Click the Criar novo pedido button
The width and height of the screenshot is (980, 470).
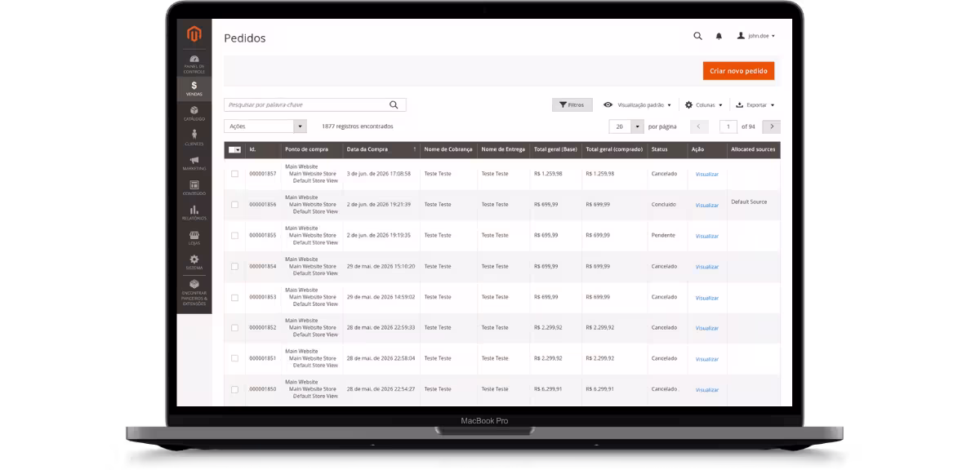738,71
